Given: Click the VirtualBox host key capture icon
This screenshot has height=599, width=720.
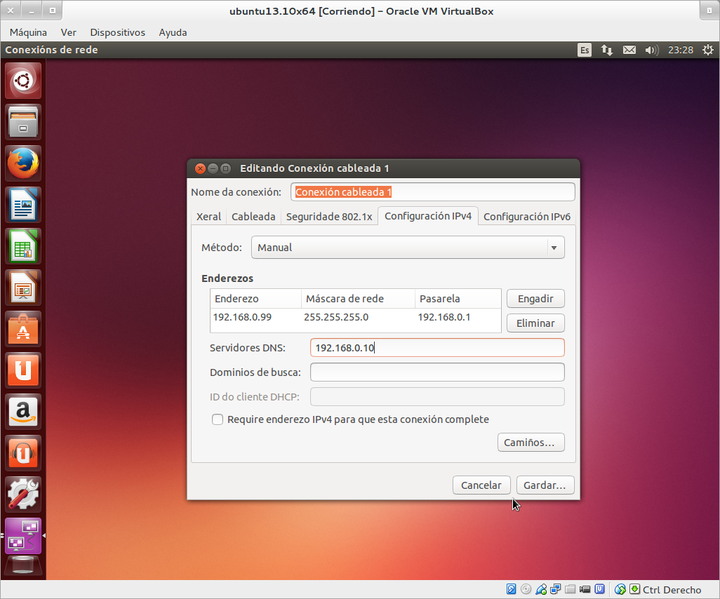Looking at the screenshot, I should (635, 589).
